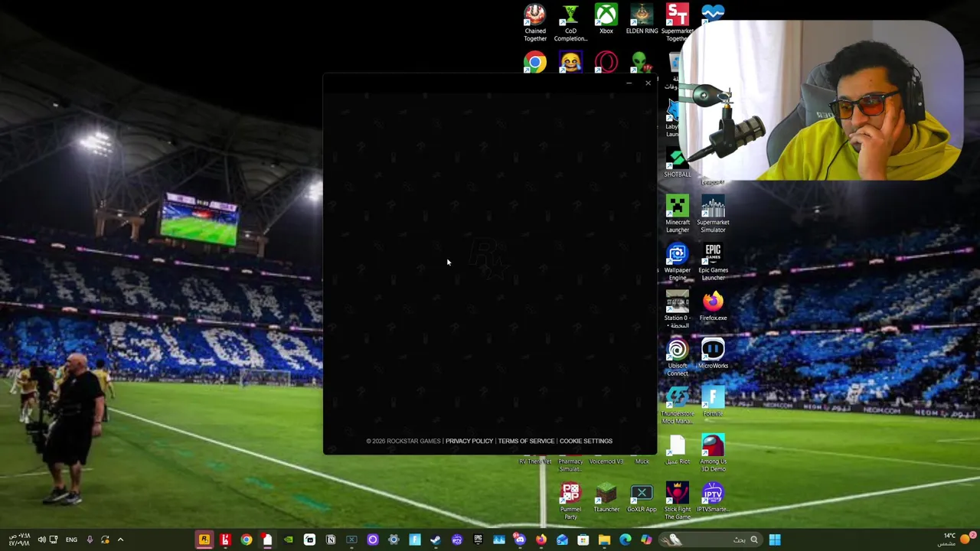Open Station 0 desktop shortcut
980x551 pixels.
(677, 309)
